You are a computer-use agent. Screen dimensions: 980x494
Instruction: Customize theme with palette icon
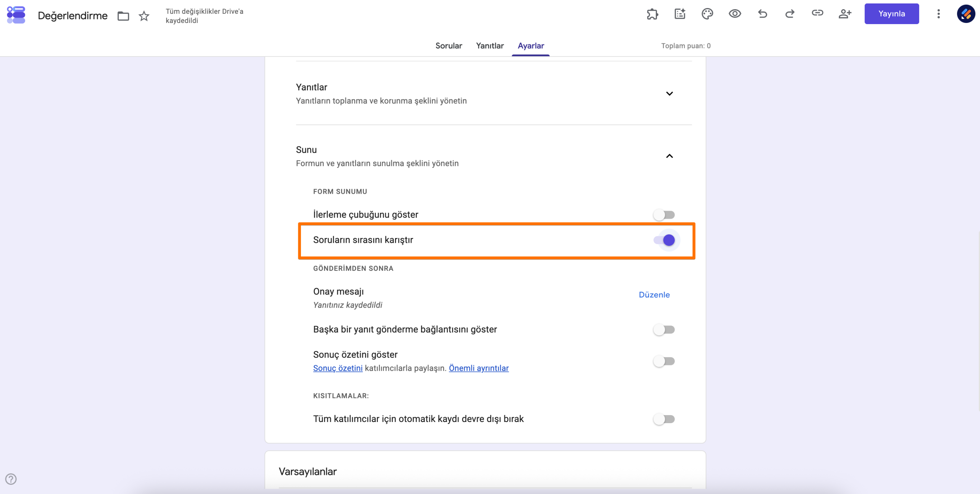coord(707,14)
